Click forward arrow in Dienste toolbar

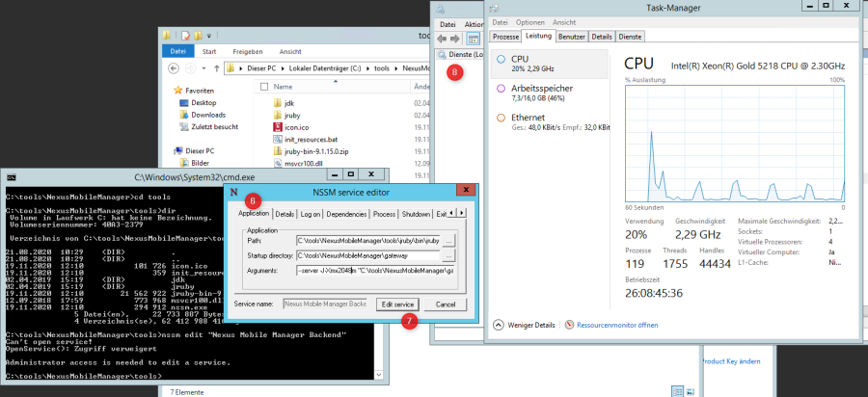[x=454, y=39]
